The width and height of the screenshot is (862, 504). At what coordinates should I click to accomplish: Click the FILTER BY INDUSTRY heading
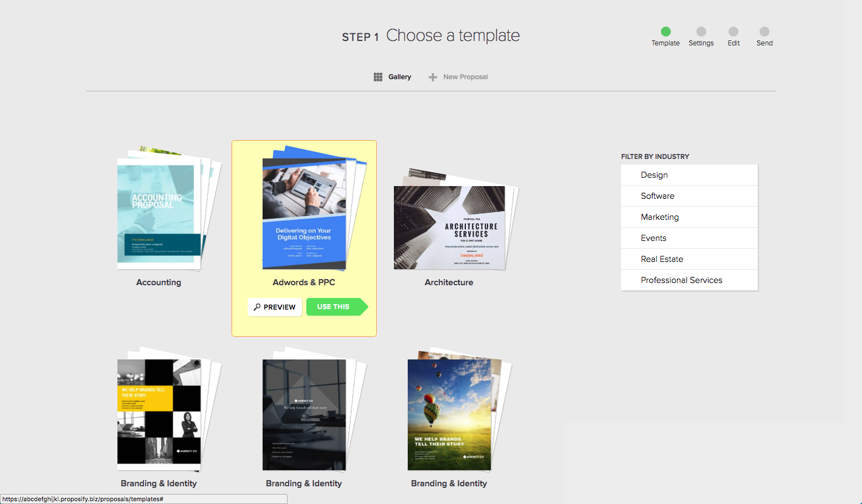click(x=655, y=157)
